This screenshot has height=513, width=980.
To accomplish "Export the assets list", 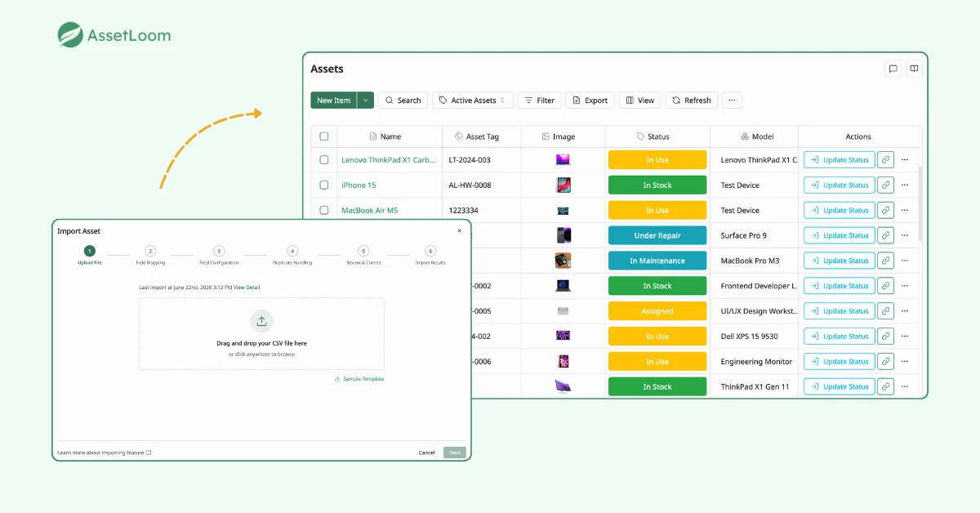I will coord(590,100).
